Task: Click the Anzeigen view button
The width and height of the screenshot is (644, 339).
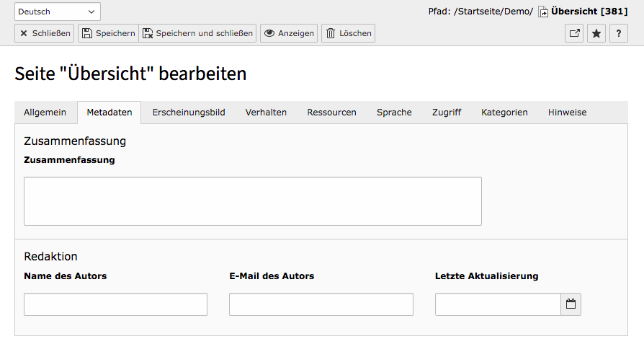Action: click(289, 33)
